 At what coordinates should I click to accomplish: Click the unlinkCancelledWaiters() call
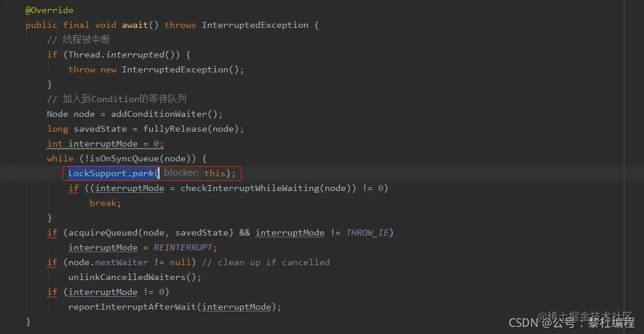(x=132, y=278)
